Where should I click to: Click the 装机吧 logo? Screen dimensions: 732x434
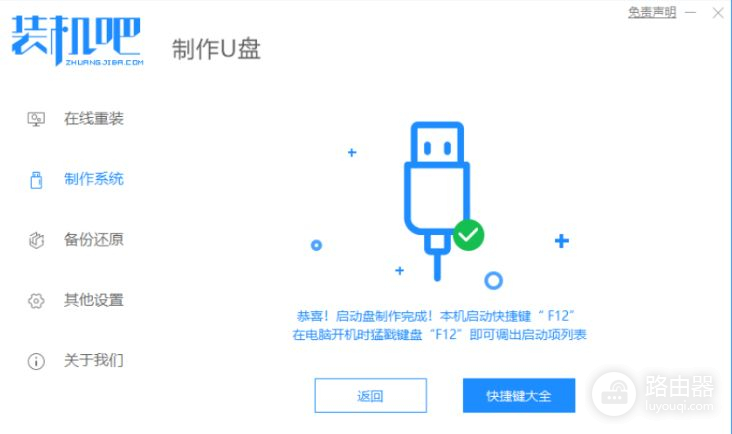coord(77,40)
